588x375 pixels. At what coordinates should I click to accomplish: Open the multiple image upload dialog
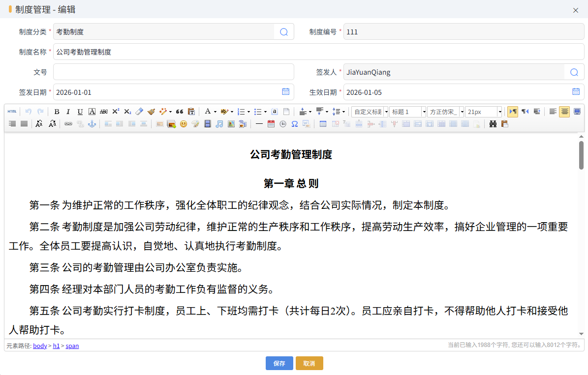(171, 124)
